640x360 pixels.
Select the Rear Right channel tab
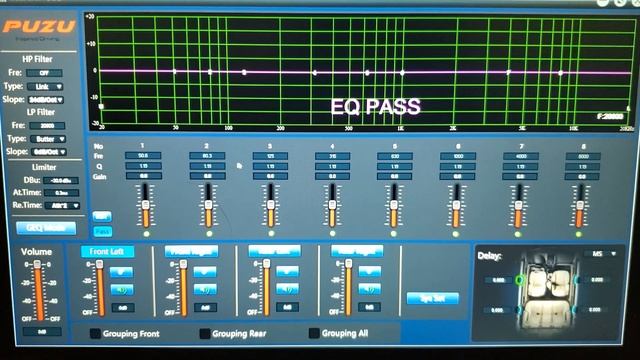tap(357, 251)
